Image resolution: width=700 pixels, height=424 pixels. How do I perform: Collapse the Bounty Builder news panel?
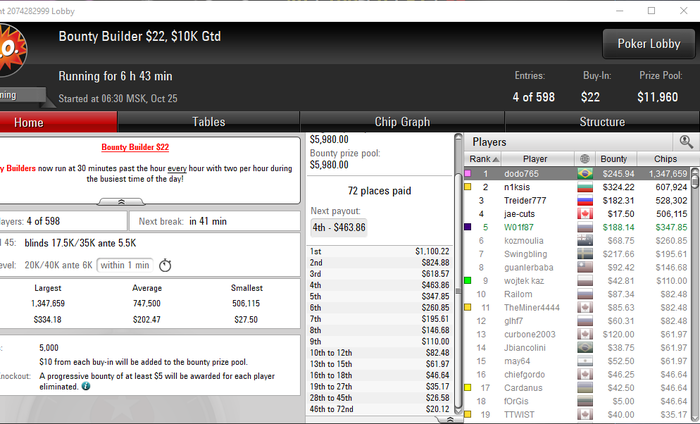(x=121, y=202)
